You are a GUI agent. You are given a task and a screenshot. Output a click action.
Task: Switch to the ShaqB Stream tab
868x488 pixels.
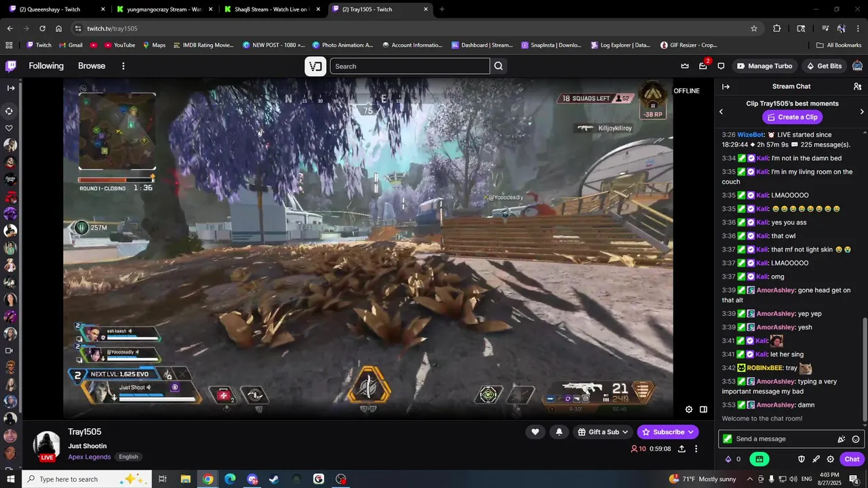coord(271,9)
